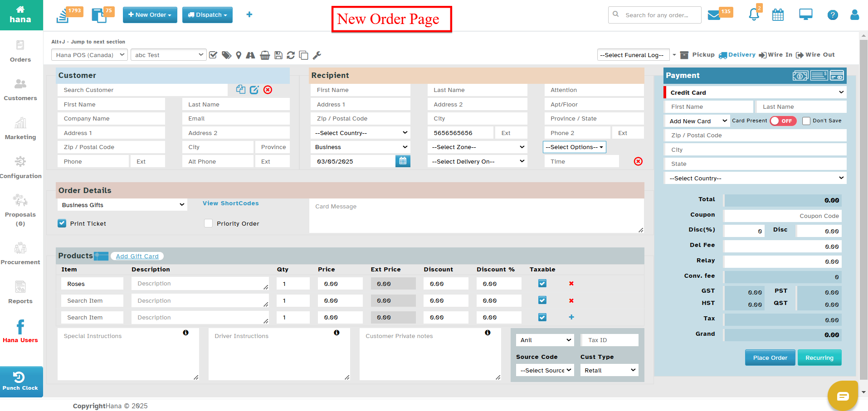Screen dimensions: 868x411
Task: Open the Select Zone dropdown
Action: [x=478, y=147]
